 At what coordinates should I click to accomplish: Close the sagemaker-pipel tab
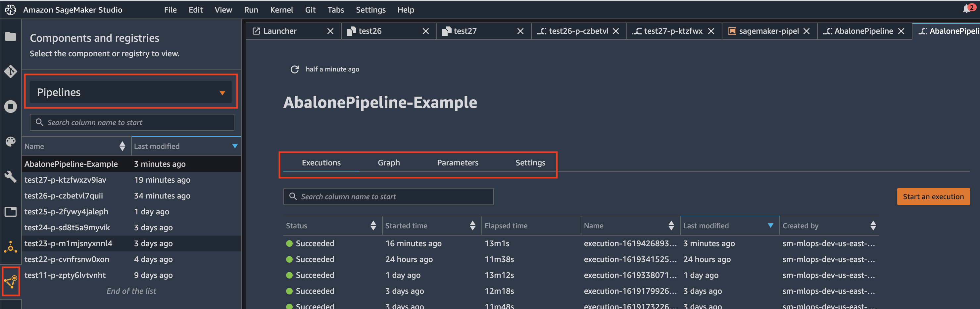coord(807,31)
